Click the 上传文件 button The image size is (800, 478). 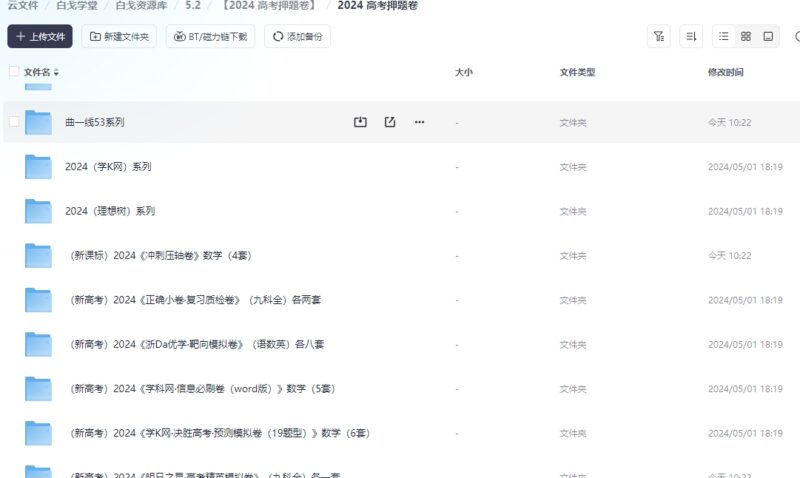click(40, 36)
